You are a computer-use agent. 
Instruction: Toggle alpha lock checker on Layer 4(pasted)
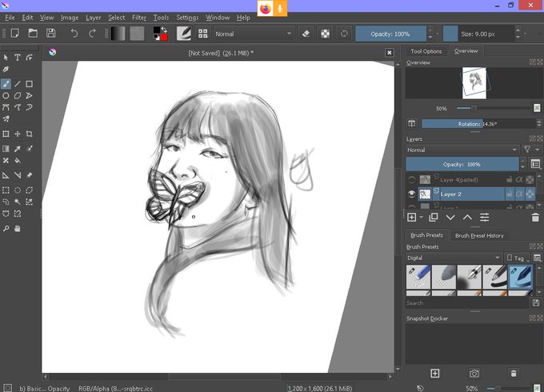click(530, 180)
